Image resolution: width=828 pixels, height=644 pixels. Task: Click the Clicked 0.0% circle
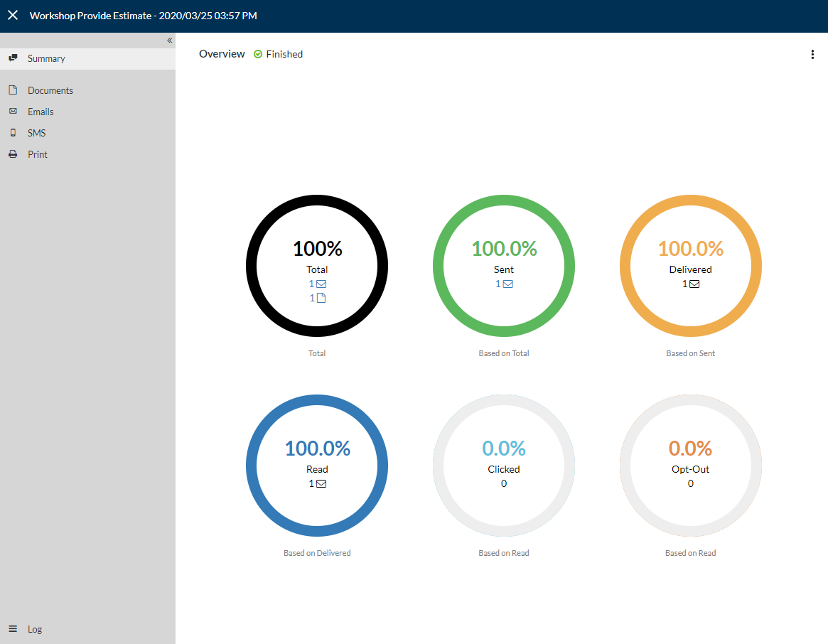click(x=504, y=466)
